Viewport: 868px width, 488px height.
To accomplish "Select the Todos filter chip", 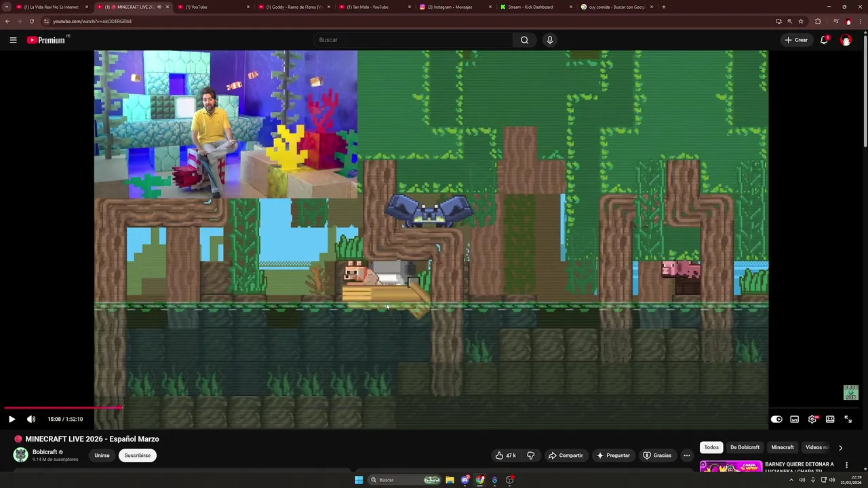I will [711, 447].
